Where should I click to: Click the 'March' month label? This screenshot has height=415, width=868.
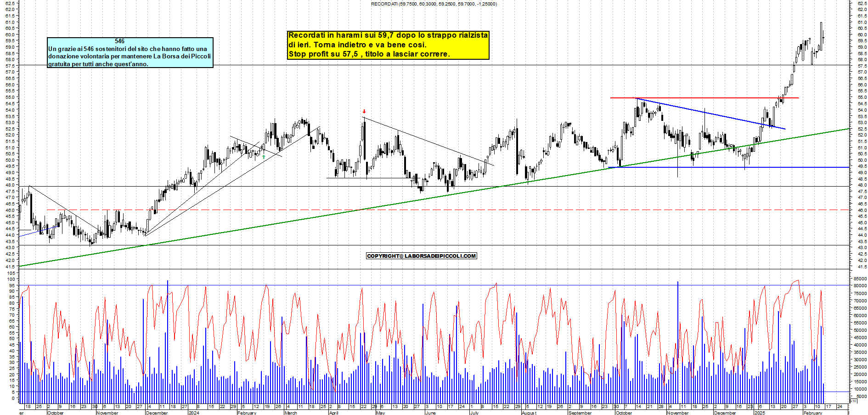(291, 413)
